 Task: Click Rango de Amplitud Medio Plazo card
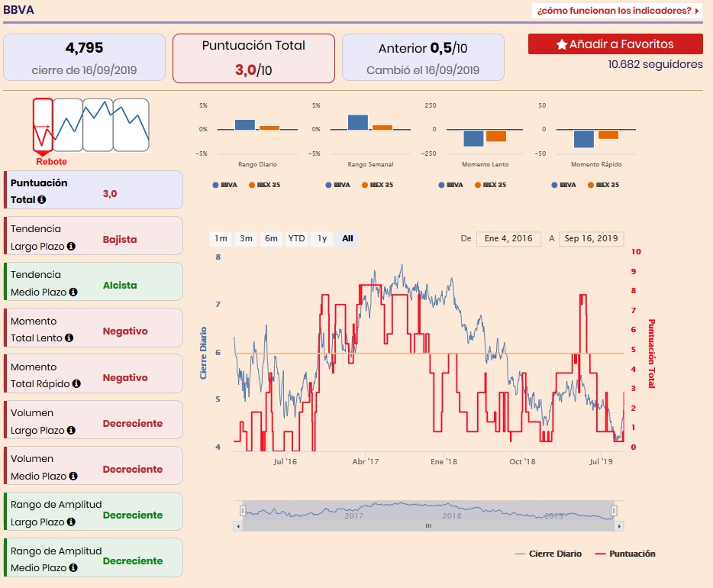click(x=94, y=558)
